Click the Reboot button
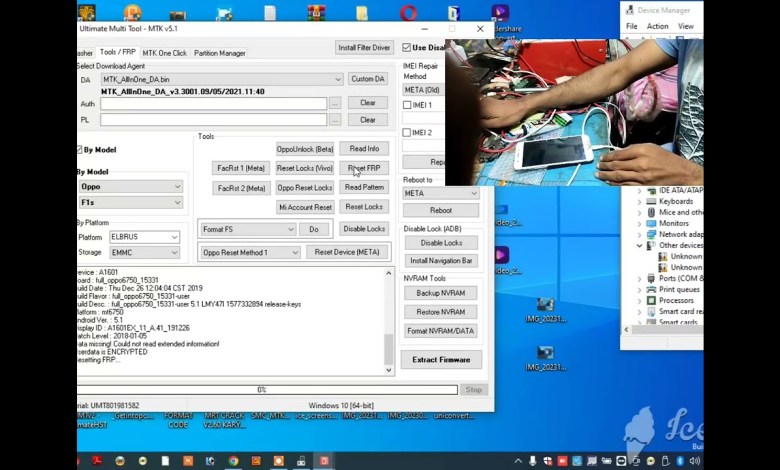Image resolution: width=780 pixels, height=470 pixels. coord(441,210)
